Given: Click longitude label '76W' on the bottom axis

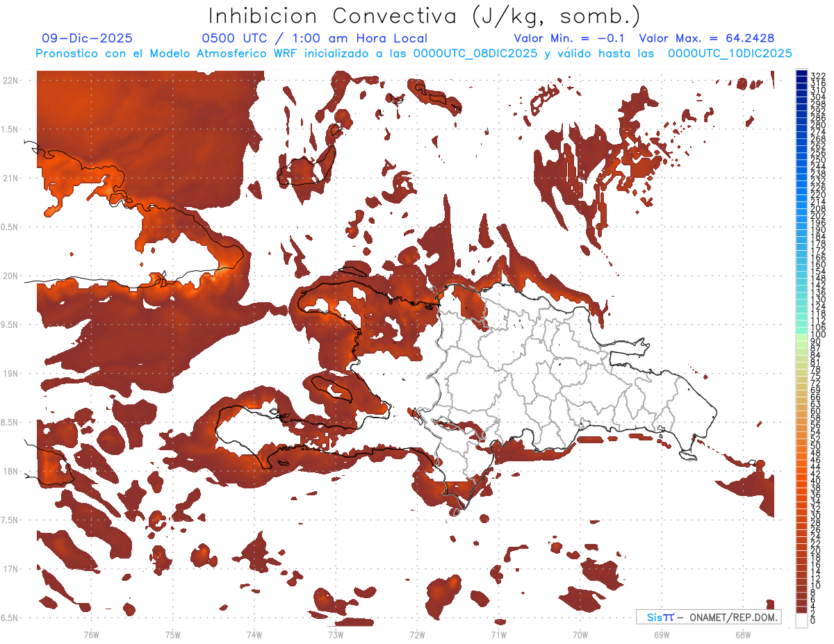Looking at the screenshot, I should click(91, 634).
